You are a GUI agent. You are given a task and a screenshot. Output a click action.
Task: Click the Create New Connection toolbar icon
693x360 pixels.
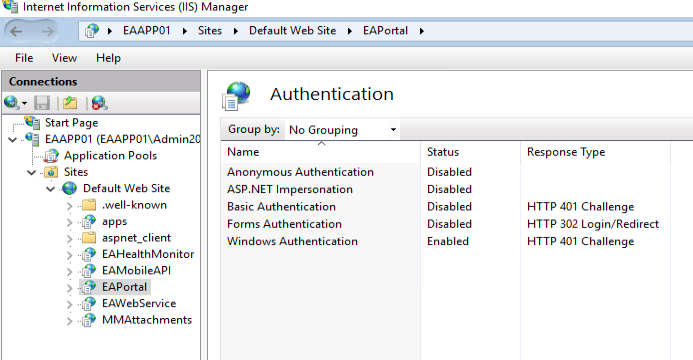point(11,103)
